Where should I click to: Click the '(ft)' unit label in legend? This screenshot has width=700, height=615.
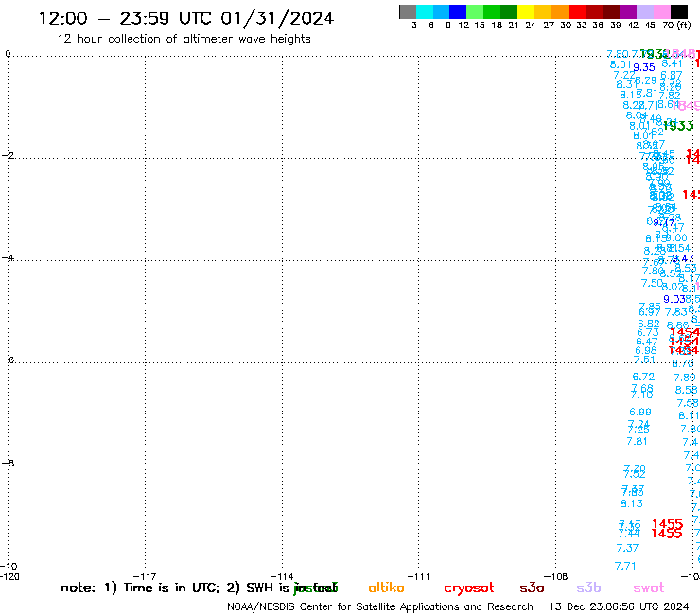point(684,25)
